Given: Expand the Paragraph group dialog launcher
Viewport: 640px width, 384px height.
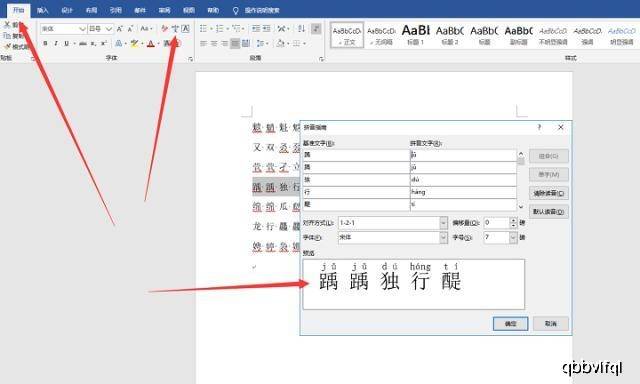Looking at the screenshot, I should pos(321,59).
